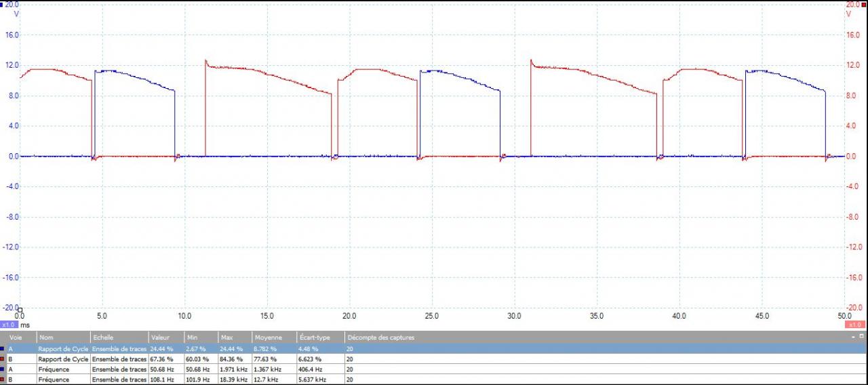Click Ensemble de traces in B Fréquence row
This screenshot has height=385, width=868.
click(119, 380)
